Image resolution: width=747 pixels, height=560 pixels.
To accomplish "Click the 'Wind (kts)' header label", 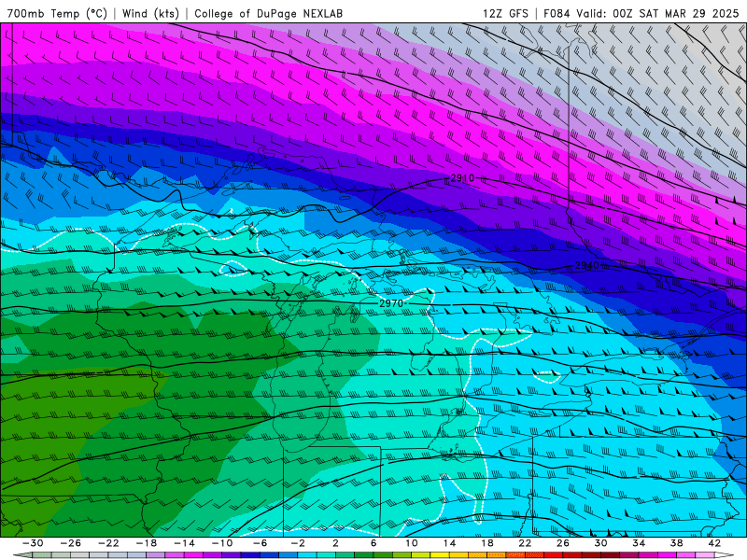I will (150, 13).
